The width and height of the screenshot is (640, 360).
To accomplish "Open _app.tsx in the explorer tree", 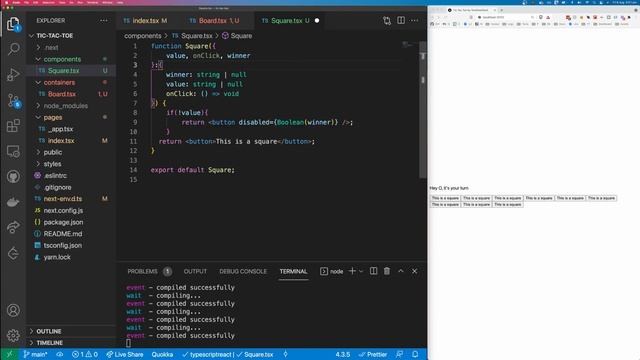I will (60, 129).
